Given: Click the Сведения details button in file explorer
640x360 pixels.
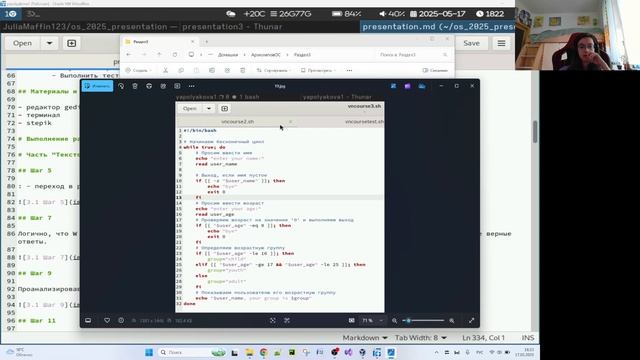Looking at the screenshot, I should click(435, 70).
